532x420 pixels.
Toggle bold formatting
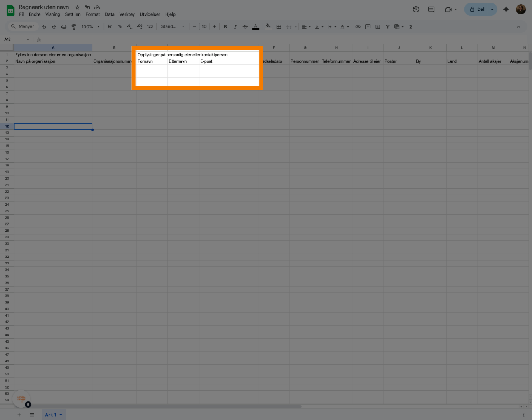pyautogui.click(x=225, y=26)
